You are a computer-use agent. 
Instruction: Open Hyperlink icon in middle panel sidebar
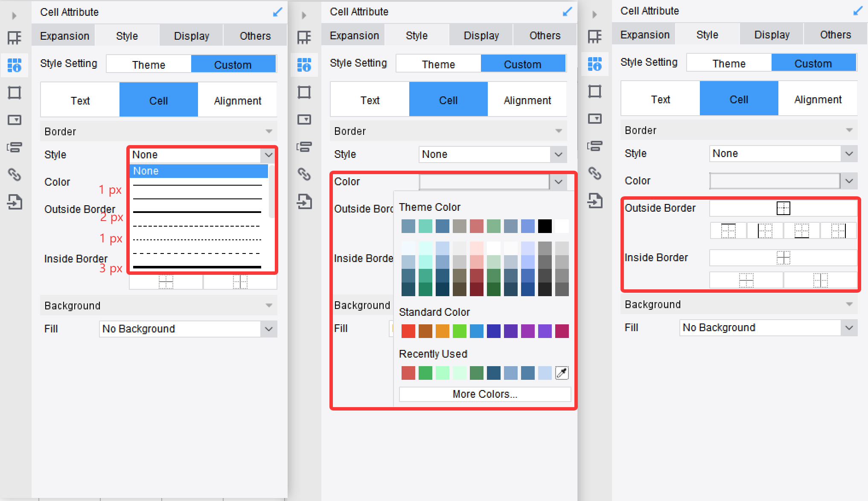tap(304, 174)
